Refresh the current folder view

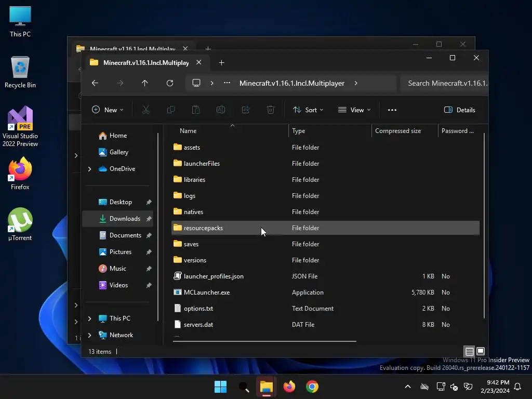[170, 83]
